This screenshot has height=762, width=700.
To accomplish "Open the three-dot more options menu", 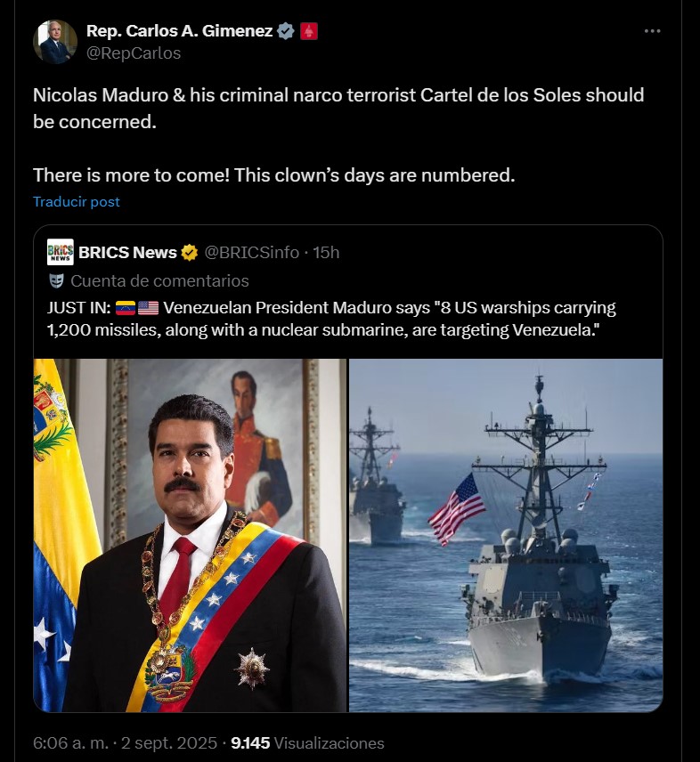I will click(x=652, y=31).
